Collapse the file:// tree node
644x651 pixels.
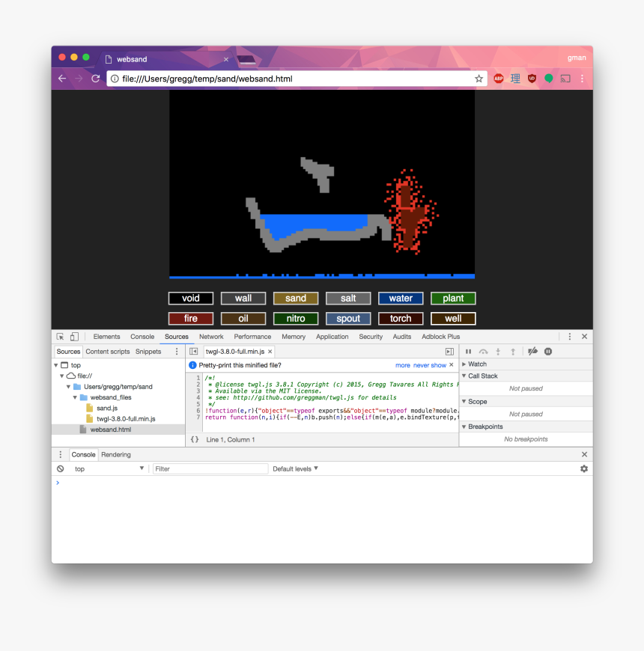coord(62,376)
